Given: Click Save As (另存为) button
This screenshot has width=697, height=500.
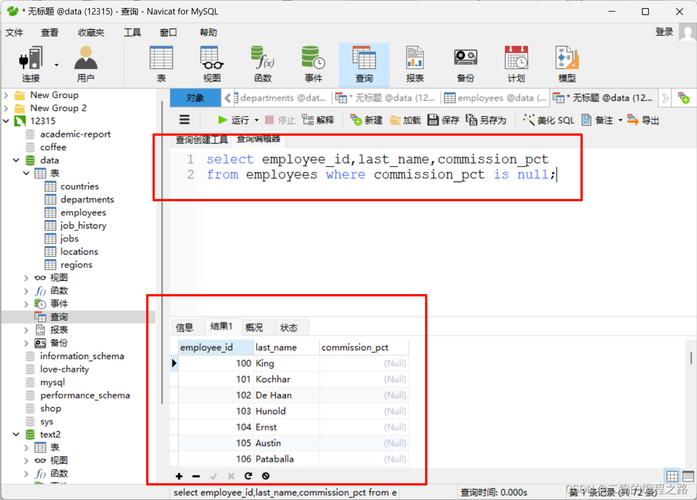Looking at the screenshot, I should [x=486, y=120].
